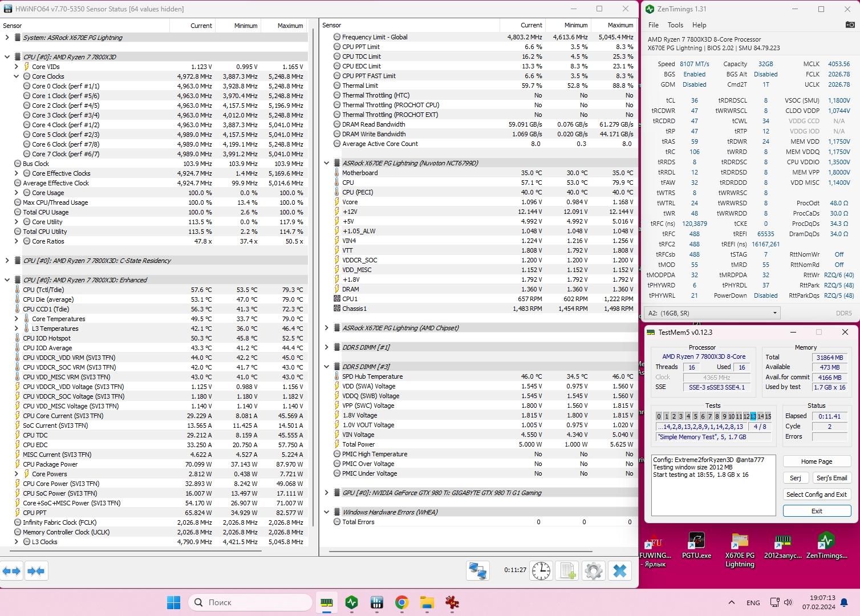Collapse the Core Clocks group
This screenshot has width=860, height=616.
click(x=16, y=76)
